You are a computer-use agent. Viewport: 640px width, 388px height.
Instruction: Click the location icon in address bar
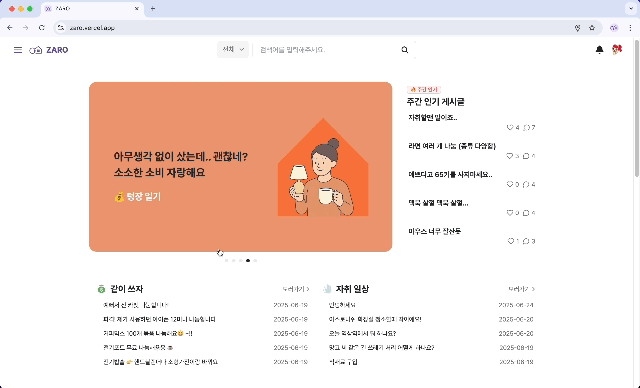(x=577, y=28)
